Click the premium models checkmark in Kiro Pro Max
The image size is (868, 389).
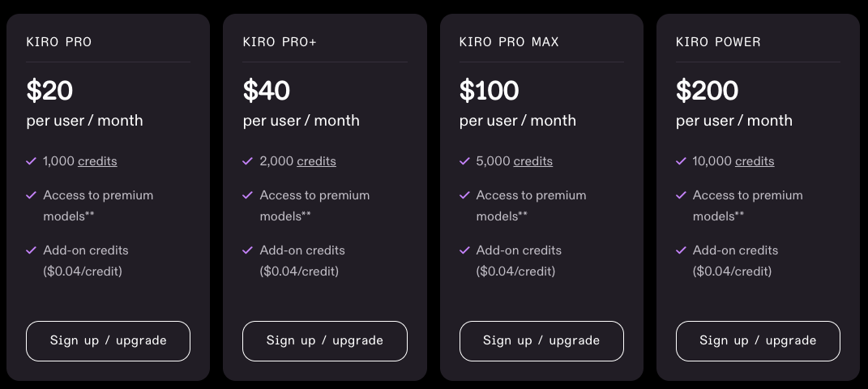[464, 195]
